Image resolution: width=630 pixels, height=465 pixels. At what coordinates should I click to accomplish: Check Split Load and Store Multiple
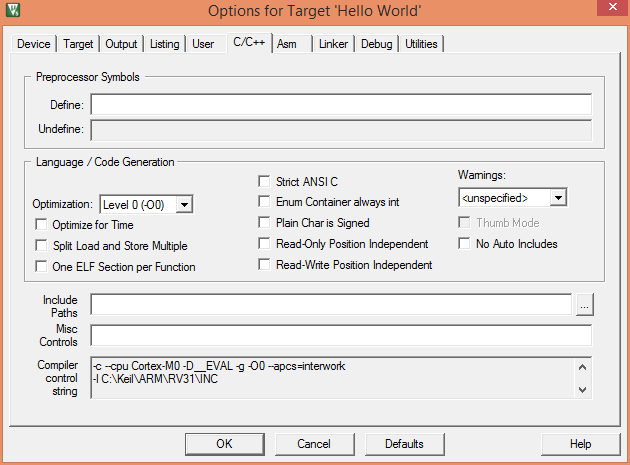41,245
